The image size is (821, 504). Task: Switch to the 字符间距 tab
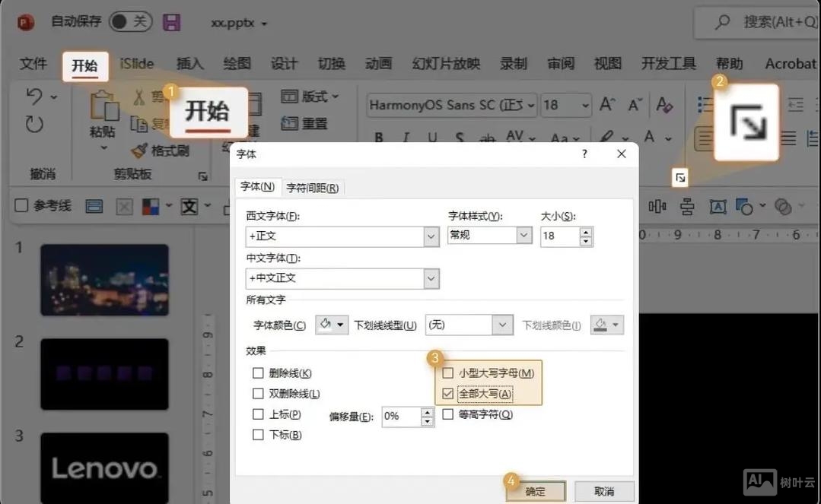click(313, 187)
